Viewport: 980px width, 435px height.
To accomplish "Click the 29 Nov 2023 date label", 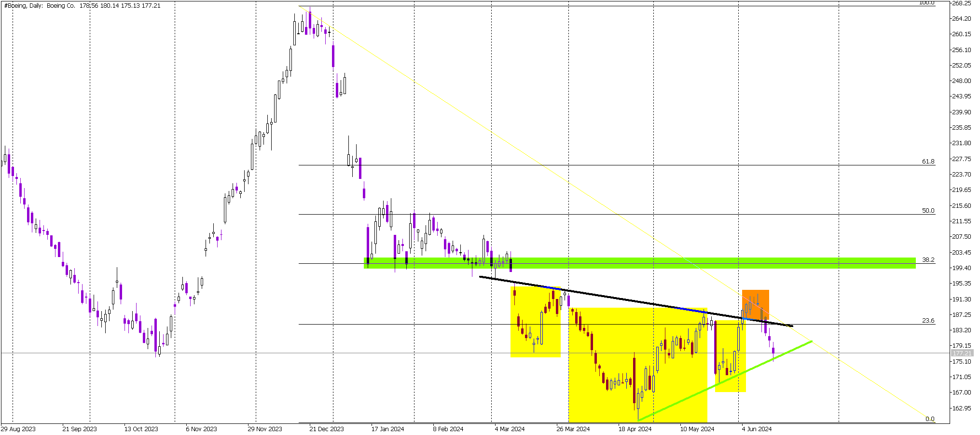I will tap(265, 429).
